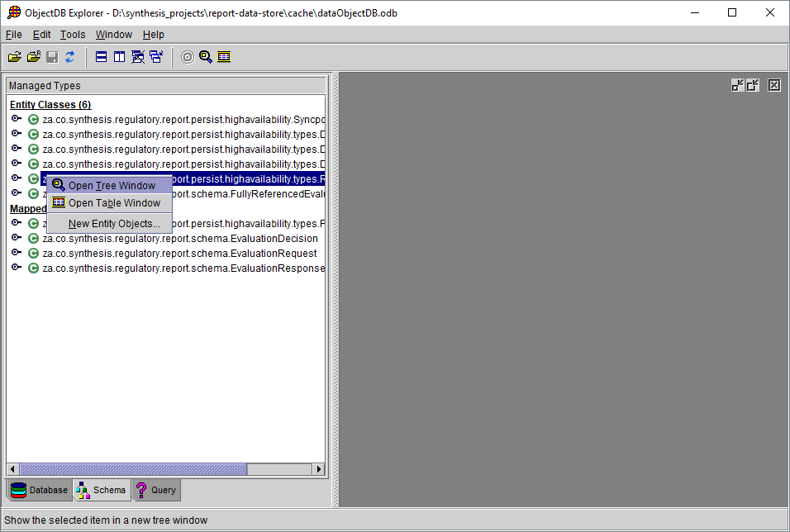
Task: Click the greyed-out Save floppy disk icon
Action: tap(52, 57)
